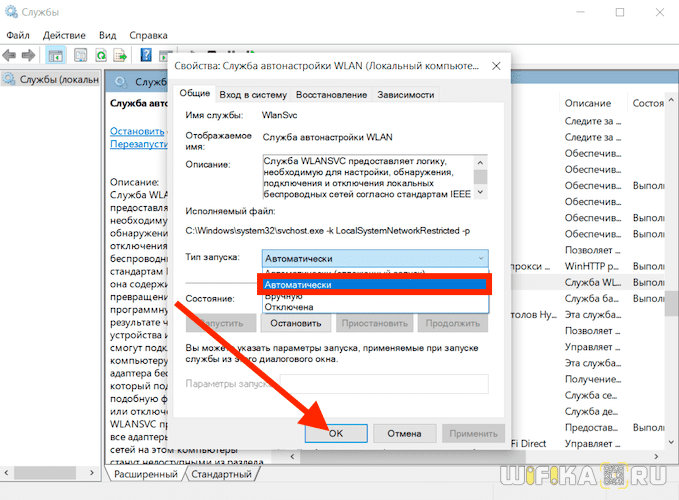The height and width of the screenshot is (500, 679).
Task: Switch to the Вход в систему tab
Action: (253, 95)
